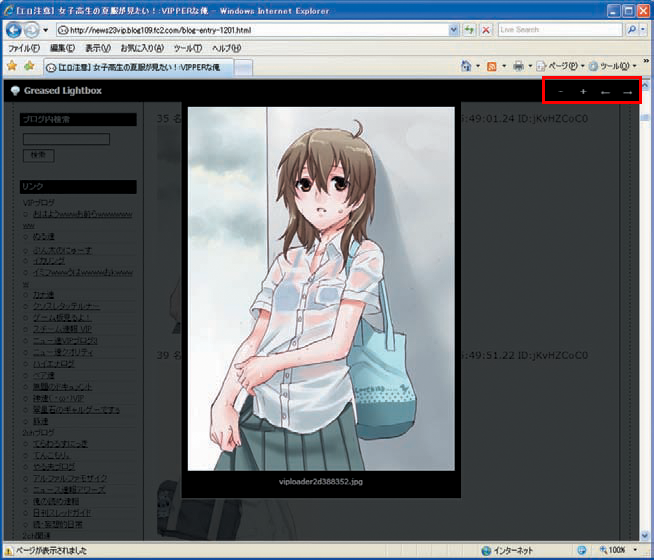This screenshot has height=560, width=654.
Task: Open the ファイル(F) menu
Action: 24,48
